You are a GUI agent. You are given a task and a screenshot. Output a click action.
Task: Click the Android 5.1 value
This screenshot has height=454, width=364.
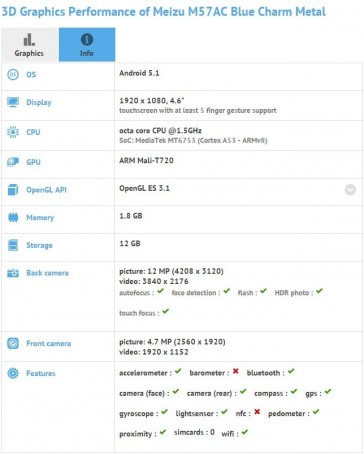pyautogui.click(x=139, y=73)
